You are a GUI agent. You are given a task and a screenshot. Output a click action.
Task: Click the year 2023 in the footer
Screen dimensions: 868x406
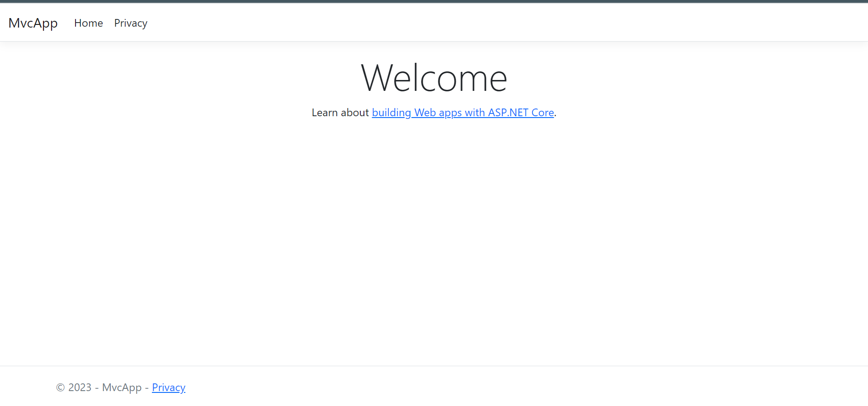[80, 387]
